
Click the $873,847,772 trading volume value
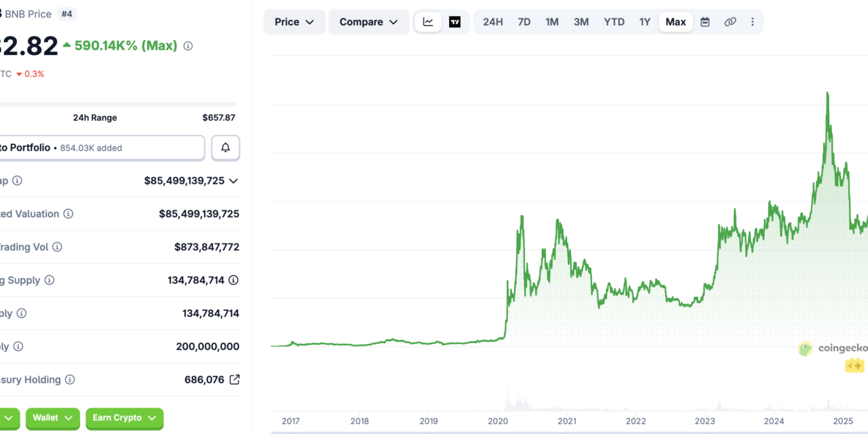coord(207,247)
